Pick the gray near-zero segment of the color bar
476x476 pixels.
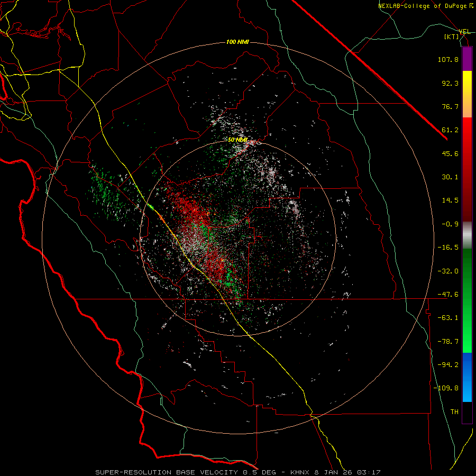point(467,235)
